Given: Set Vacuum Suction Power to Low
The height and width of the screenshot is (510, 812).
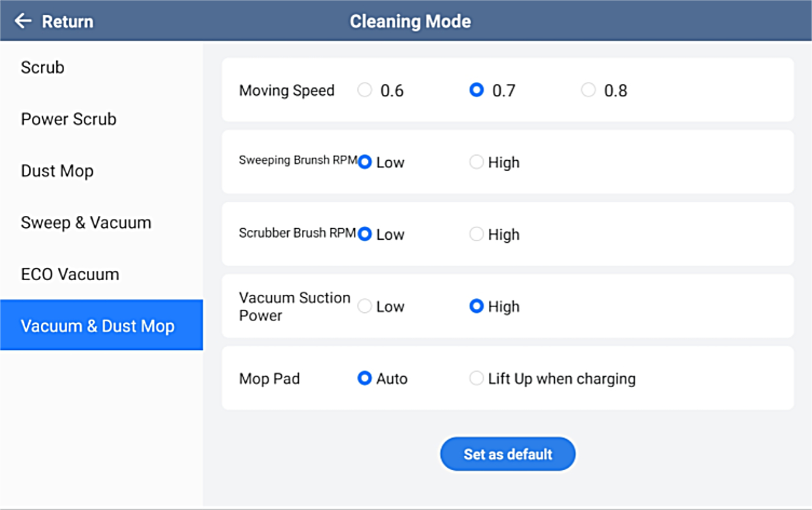Looking at the screenshot, I should (365, 306).
